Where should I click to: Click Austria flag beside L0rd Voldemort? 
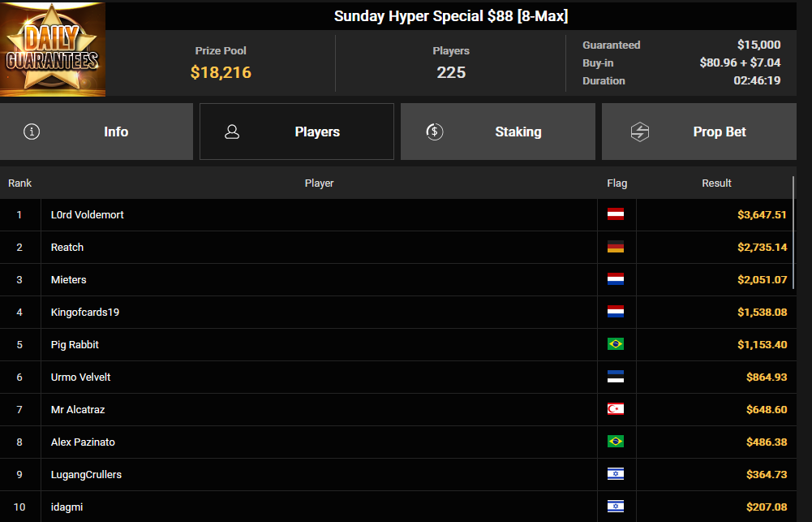pyautogui.click(x=616, y=214)
